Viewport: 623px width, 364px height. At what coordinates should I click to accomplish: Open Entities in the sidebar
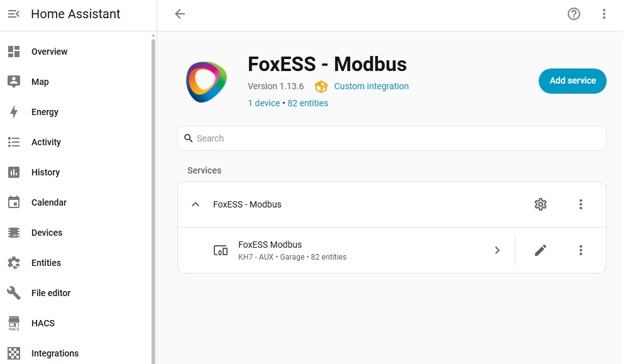click(75, 263)
